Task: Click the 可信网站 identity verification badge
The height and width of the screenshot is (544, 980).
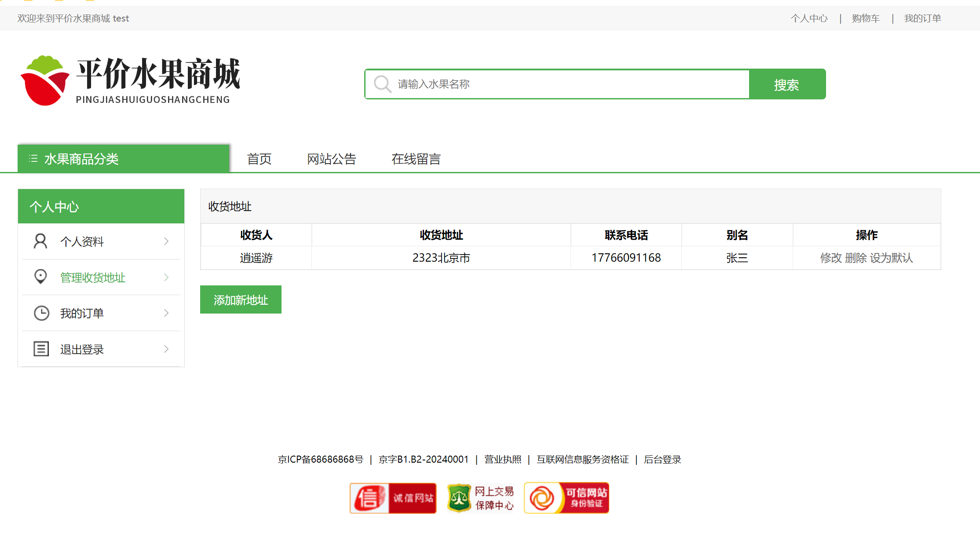Action: coord(566,498)
